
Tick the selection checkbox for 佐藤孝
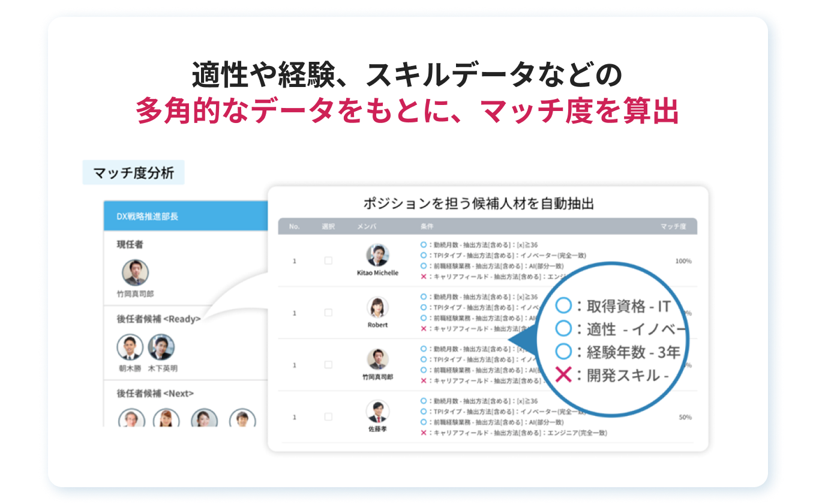pyautogui.click(x=328, y=416)
